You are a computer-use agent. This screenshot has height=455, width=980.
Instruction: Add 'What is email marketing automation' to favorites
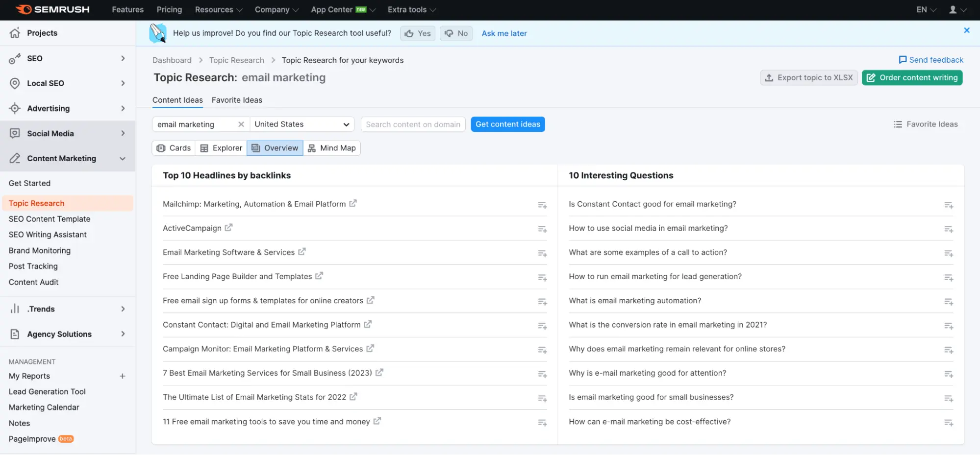[949, 302]
